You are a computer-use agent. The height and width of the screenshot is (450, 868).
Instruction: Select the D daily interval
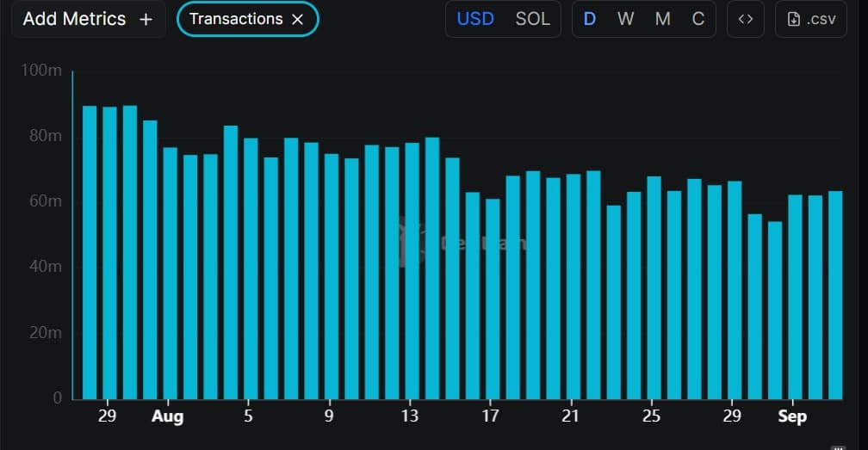coord(590,19)
